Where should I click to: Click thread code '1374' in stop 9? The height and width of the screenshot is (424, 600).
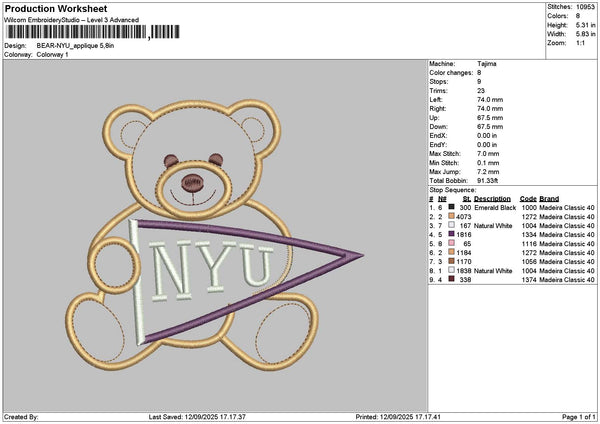[529, 279]
